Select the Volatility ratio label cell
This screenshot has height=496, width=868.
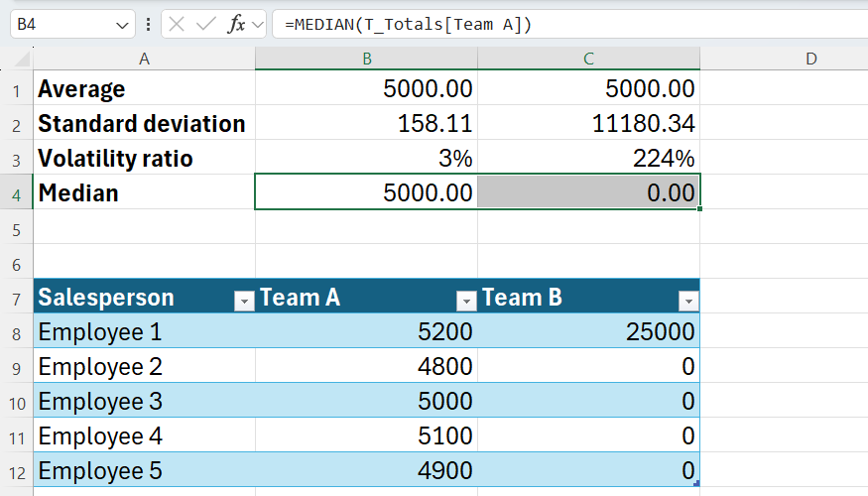pos(144,159)
